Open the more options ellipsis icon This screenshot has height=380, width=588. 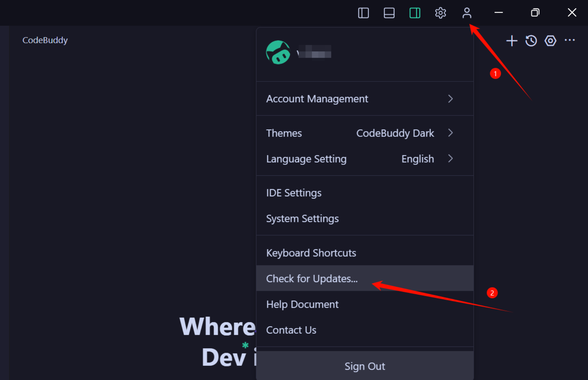(570, 41)
